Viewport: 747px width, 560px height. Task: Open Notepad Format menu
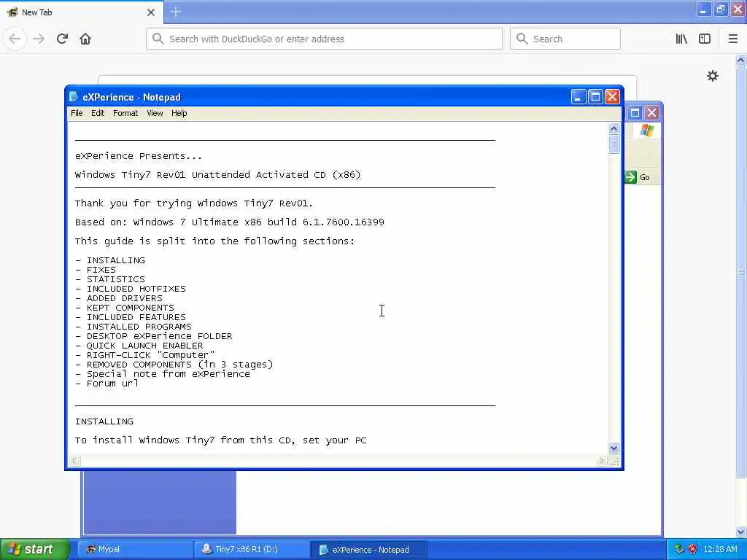125,113
